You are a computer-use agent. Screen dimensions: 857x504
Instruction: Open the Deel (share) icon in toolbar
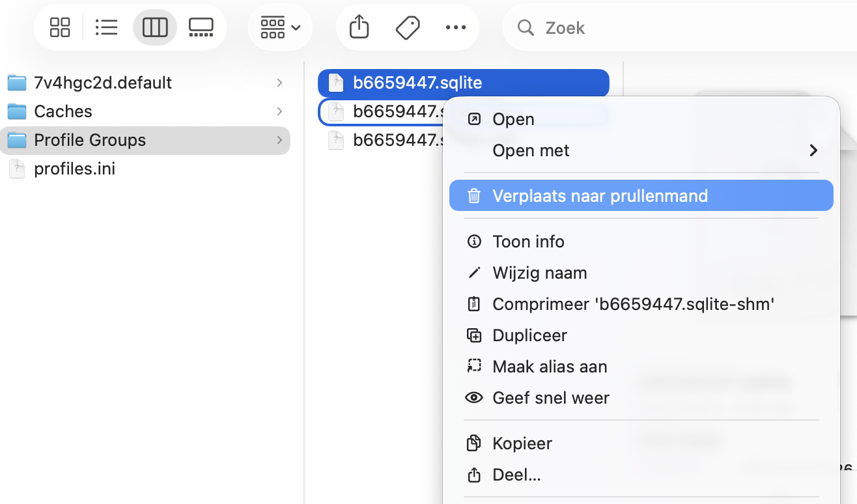358,27
